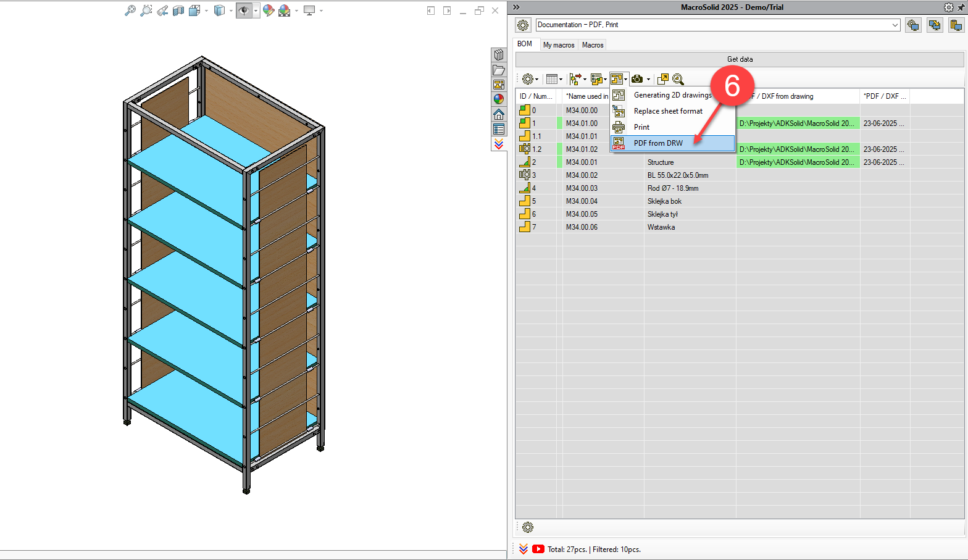Click the magnifier search icon in BOM toolbar
Viewport: 968px width, 560px height.
point(678,79)
